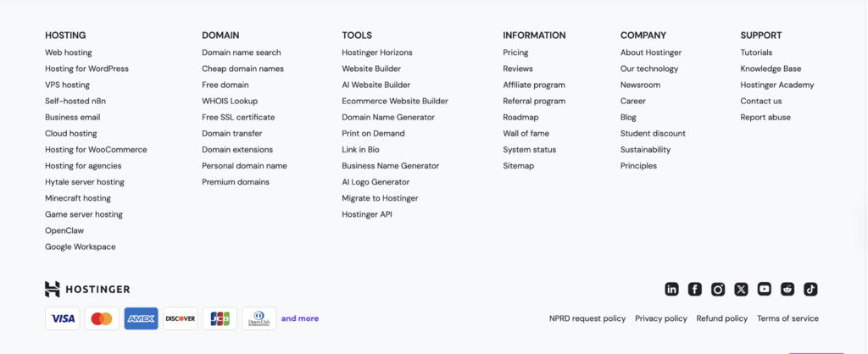Image resolution: width=868 pixels, height=354 pixels.
Task: Open the VPS hosting link
Action: 67,85
